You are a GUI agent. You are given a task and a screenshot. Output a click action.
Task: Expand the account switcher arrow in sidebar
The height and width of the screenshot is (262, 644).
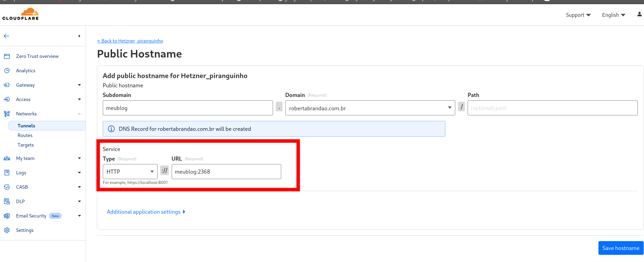point(79,36)
